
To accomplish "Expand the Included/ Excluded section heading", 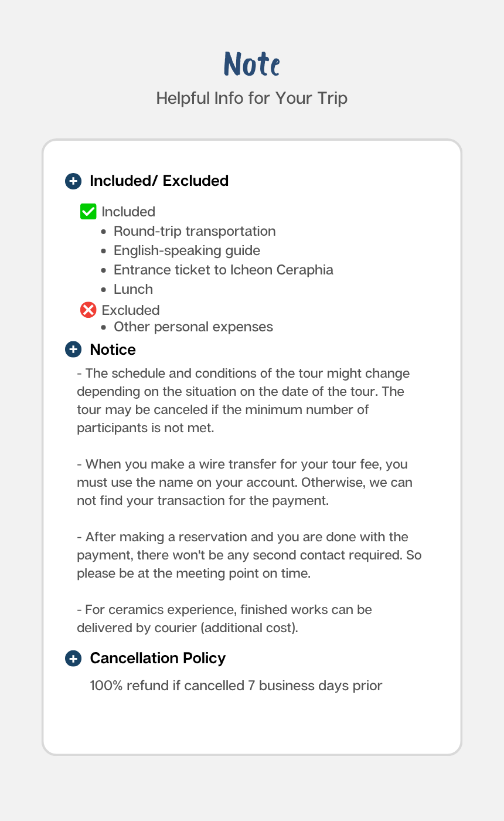I will 159,181.
